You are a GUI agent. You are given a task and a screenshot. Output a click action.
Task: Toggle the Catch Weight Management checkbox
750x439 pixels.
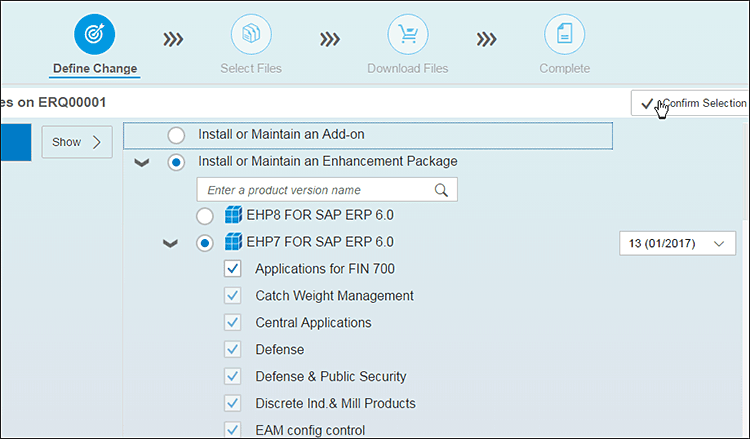[233, 296]
